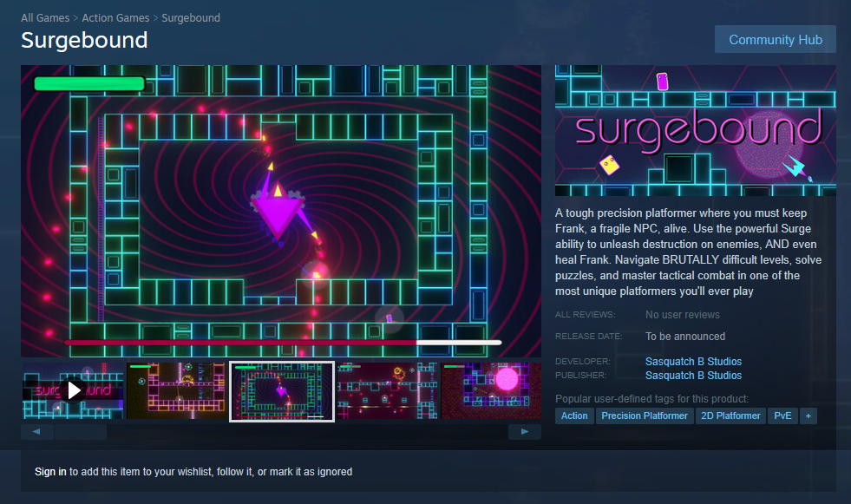This screenshot has height=504, width=851.
Task: Click the DEVELOPER label
Action: pos(582,362)
